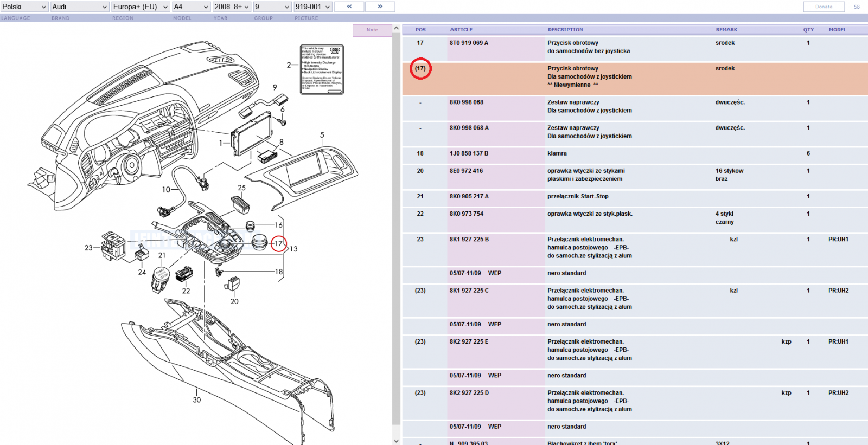Open the Language dropdown showing Polski

coord(24,7)
